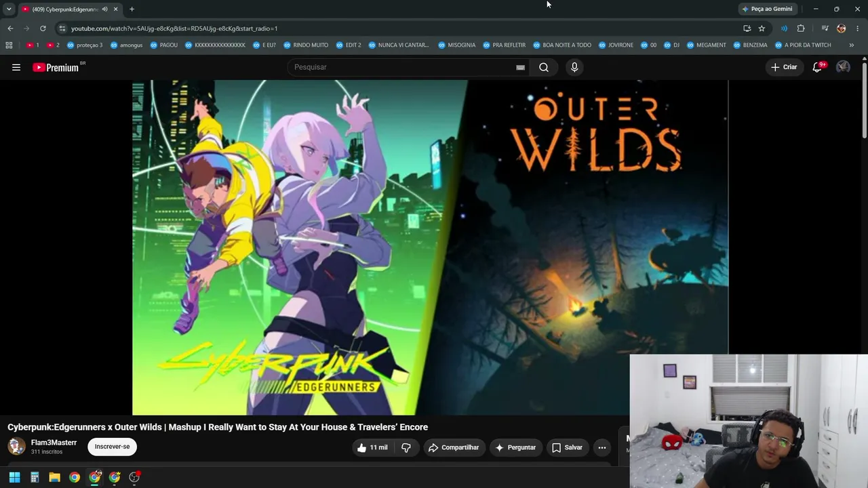Start voice search with the microphone
The width and height of the screenshot is (868, 488).
574,67
